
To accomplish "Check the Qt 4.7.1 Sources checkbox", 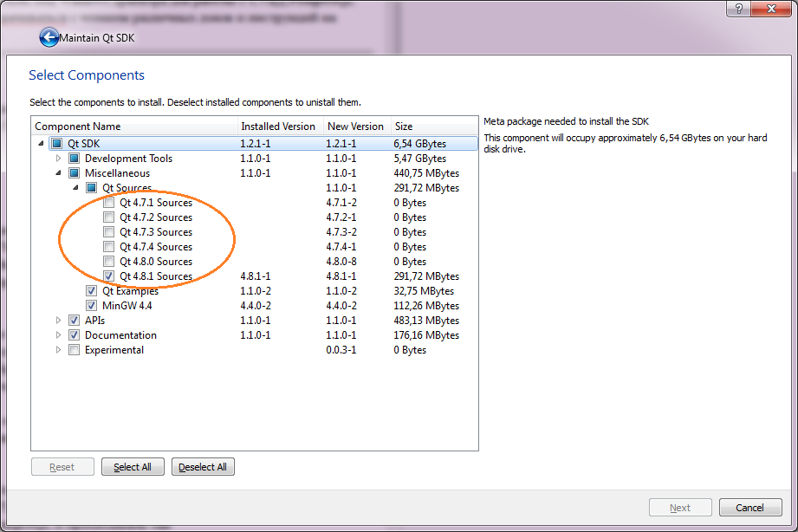I will pyautogui.click(x=109, y=203).
